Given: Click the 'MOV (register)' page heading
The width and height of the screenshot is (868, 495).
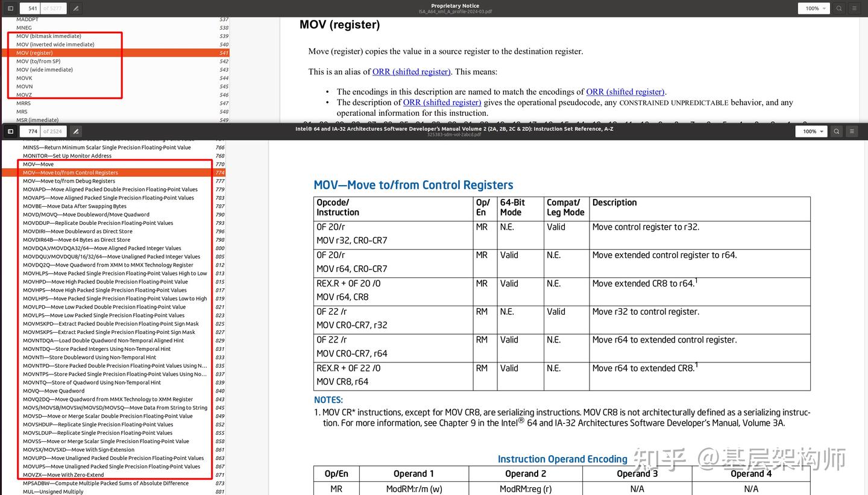Looking at the screenshot, I should 340,25.
